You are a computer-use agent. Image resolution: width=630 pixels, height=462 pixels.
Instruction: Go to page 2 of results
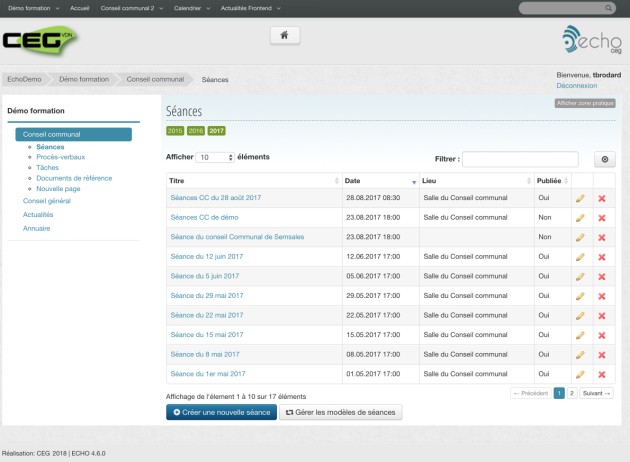click(x=571, y=393)
